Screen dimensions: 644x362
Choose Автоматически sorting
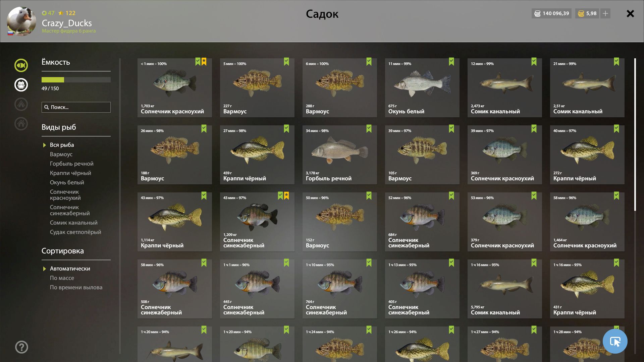point(70,268)
